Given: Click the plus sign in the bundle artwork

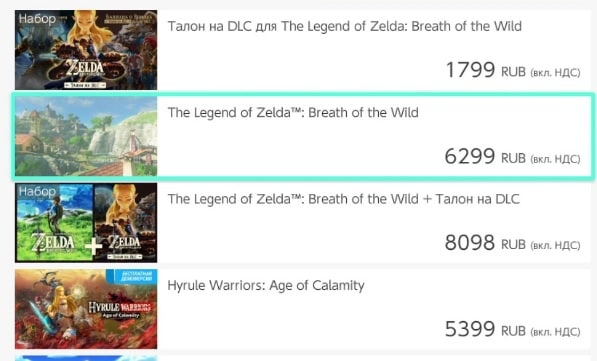Looking at the screenshot, I should tap(94, 246).
